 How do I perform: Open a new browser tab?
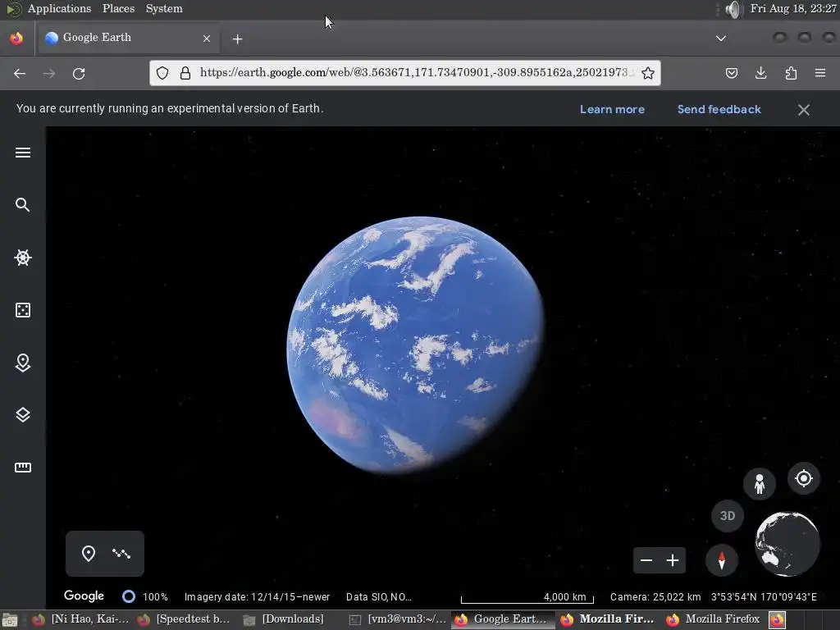(x=237, y=39)
